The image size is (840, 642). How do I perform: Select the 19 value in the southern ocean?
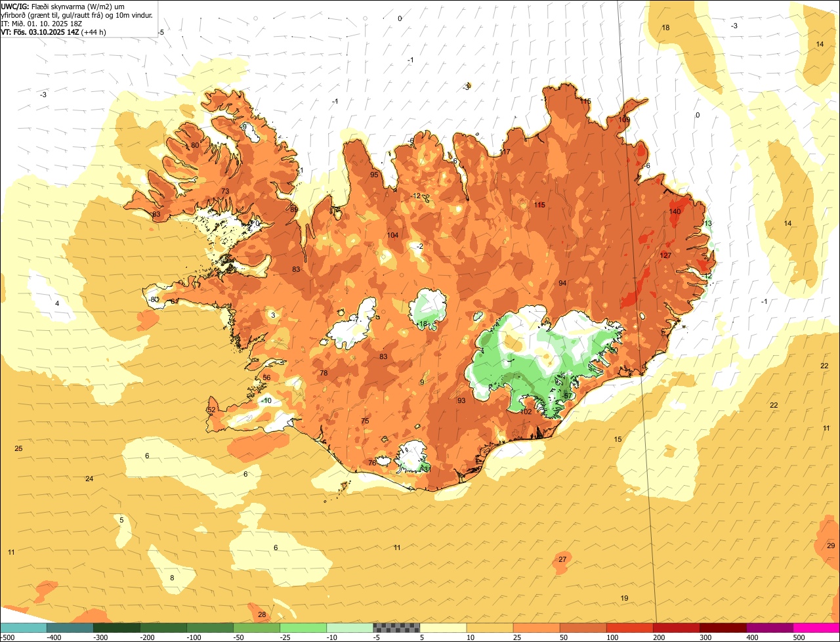coord(624,597)
